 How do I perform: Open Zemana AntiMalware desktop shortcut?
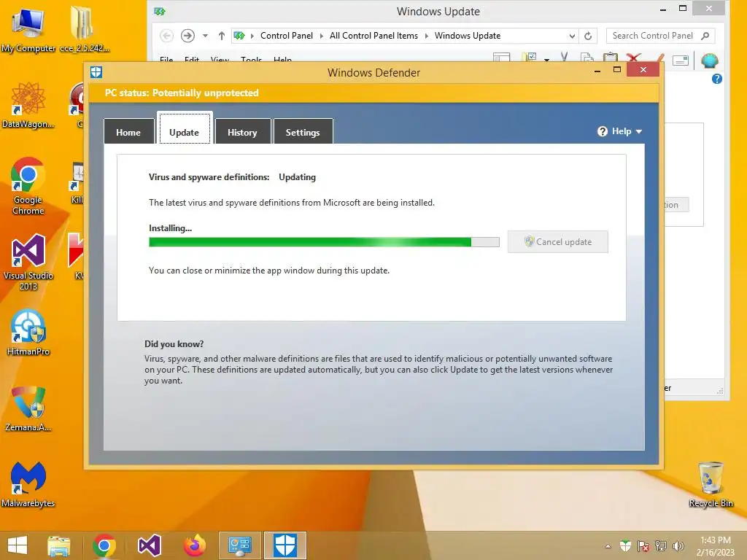point(28,409)
